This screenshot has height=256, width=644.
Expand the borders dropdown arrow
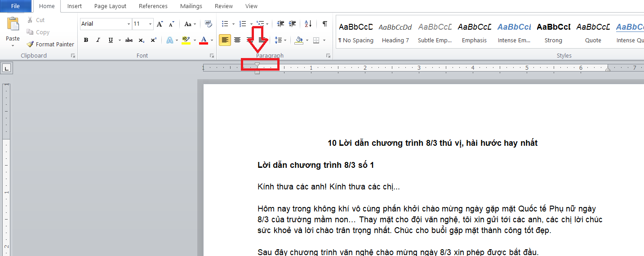click(324, 40)
